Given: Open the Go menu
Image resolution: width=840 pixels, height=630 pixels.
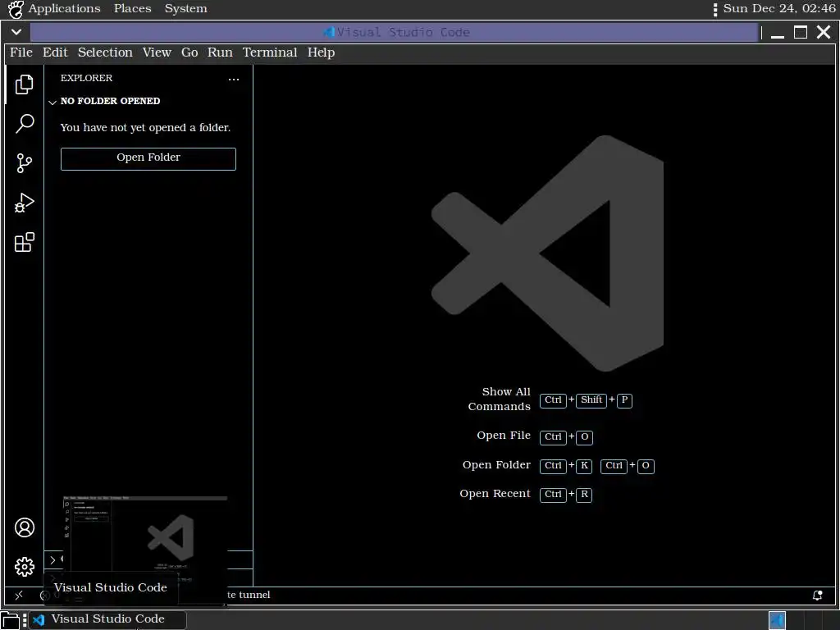Looking at the screenshot, I should pyautogui.click(x=189, y=52).
